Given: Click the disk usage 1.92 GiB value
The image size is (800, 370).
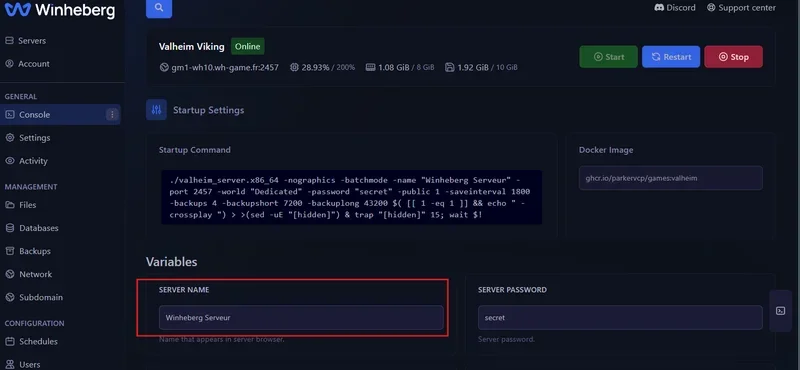Looking at the screenshot, I should (473, 67).
